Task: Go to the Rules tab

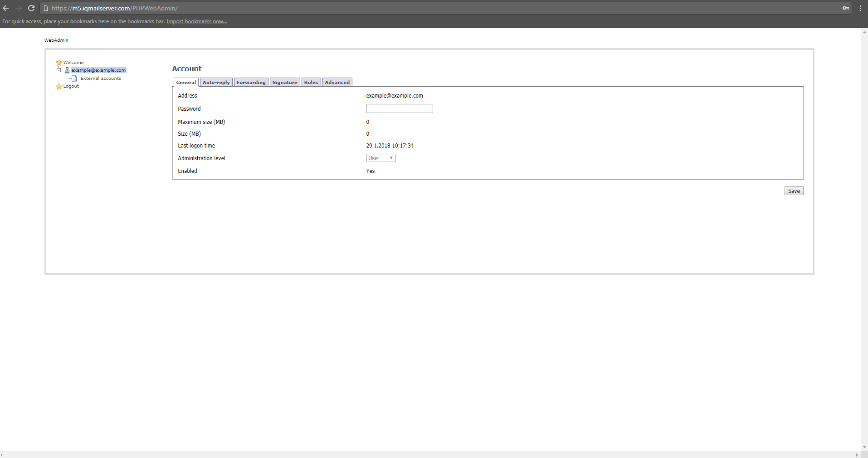Action: coord(311,82)
